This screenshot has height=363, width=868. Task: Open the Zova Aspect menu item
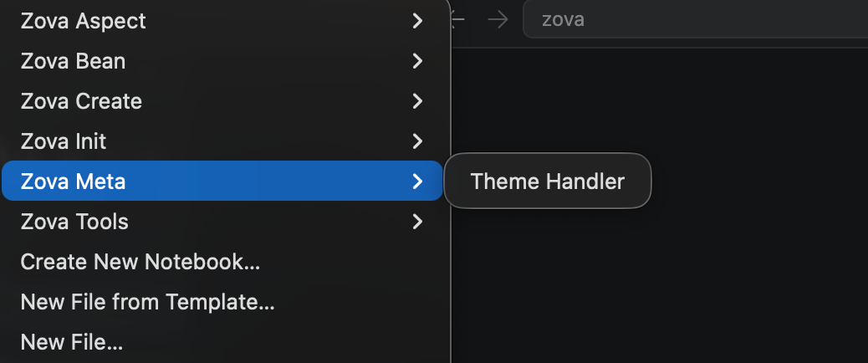pos(84,22)
